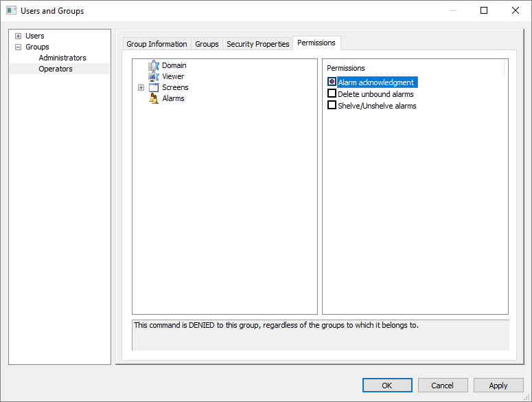The width and height of the screenshot is (532, 402).
Task: Click the Users and Groups title bar icon
Action: [11, 11]
